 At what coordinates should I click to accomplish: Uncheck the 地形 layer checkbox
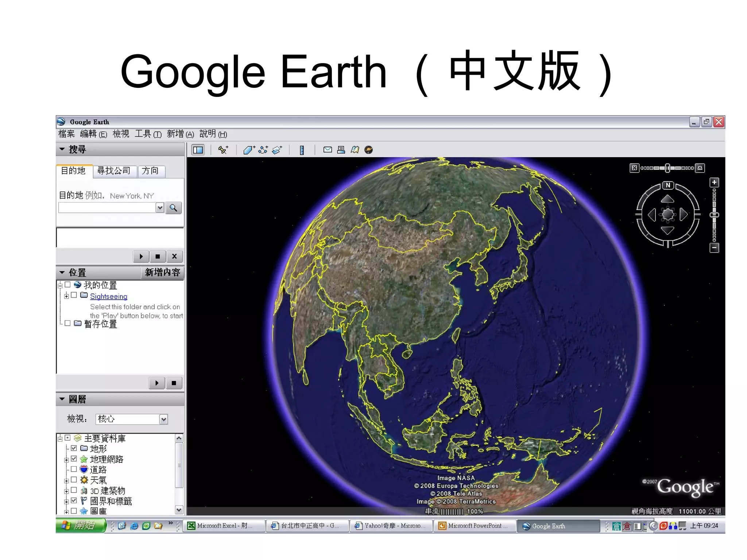74,448
